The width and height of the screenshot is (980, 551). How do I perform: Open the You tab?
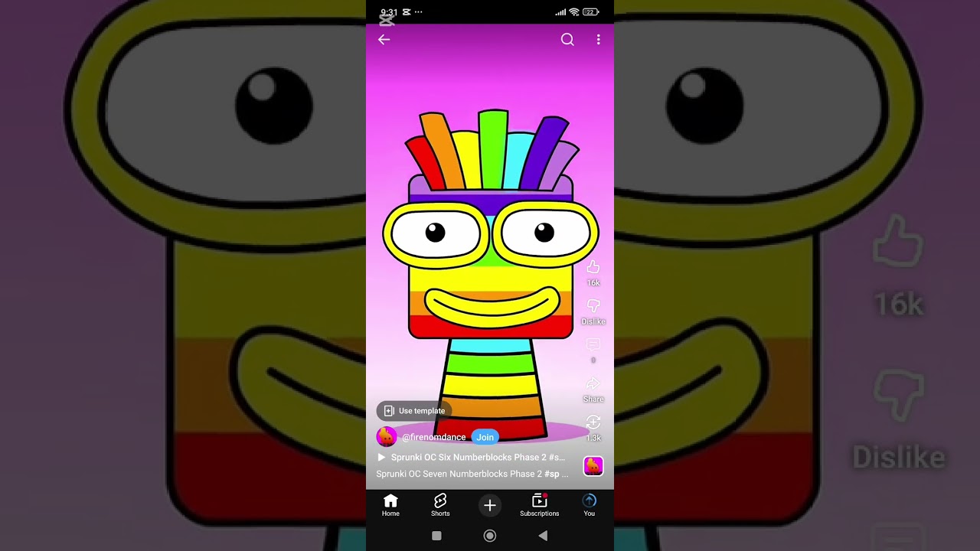point(590,505)
